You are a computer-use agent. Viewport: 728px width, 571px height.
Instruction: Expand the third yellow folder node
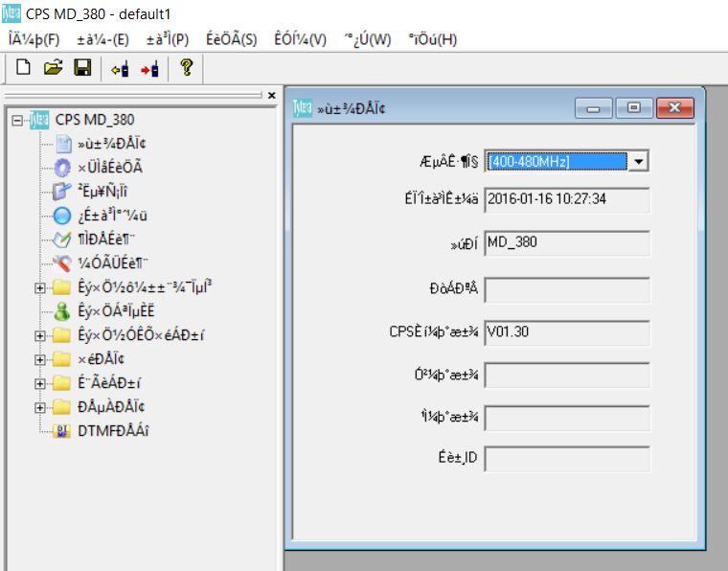pos(40,360)
